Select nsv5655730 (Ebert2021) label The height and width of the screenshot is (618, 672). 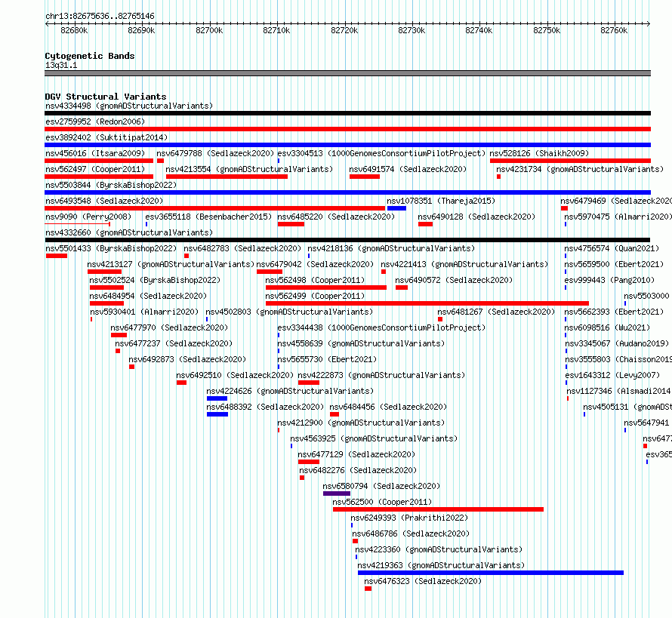point(327,359)
